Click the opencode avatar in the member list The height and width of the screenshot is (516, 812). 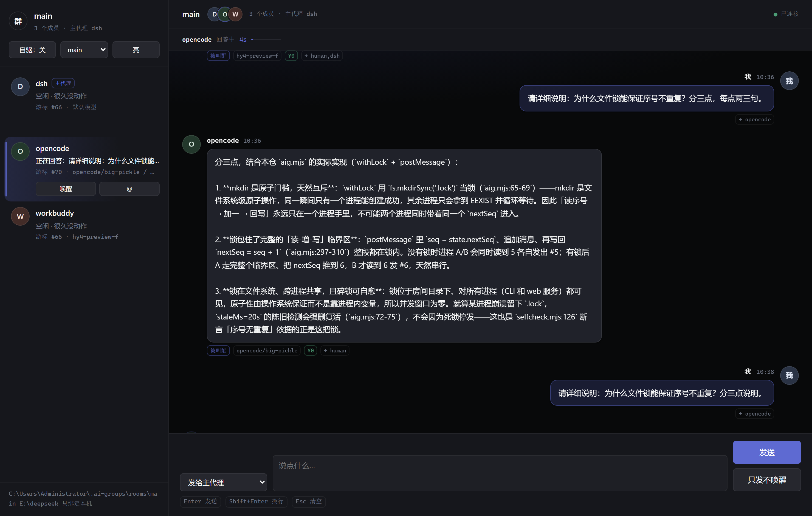click(20, 151)
